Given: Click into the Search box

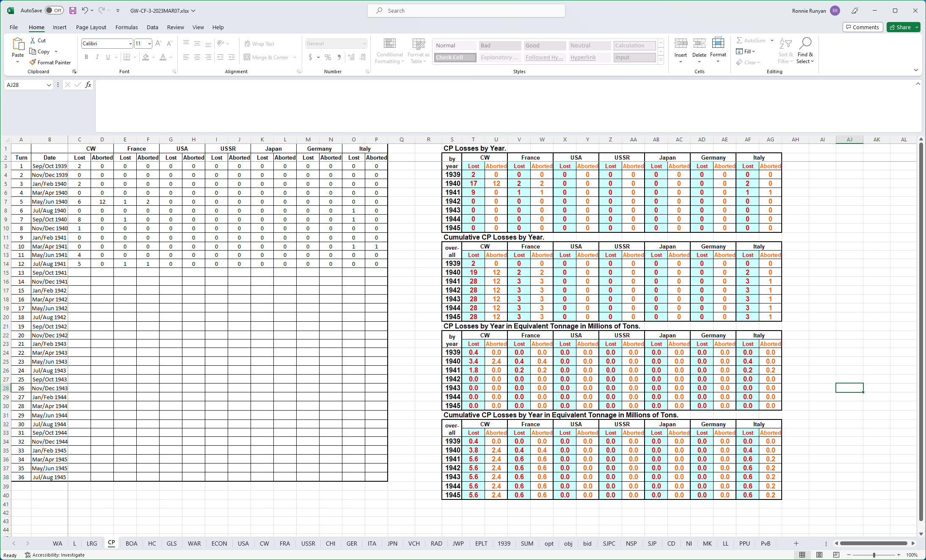Looking at the screenshot, I should click(466, 11).
